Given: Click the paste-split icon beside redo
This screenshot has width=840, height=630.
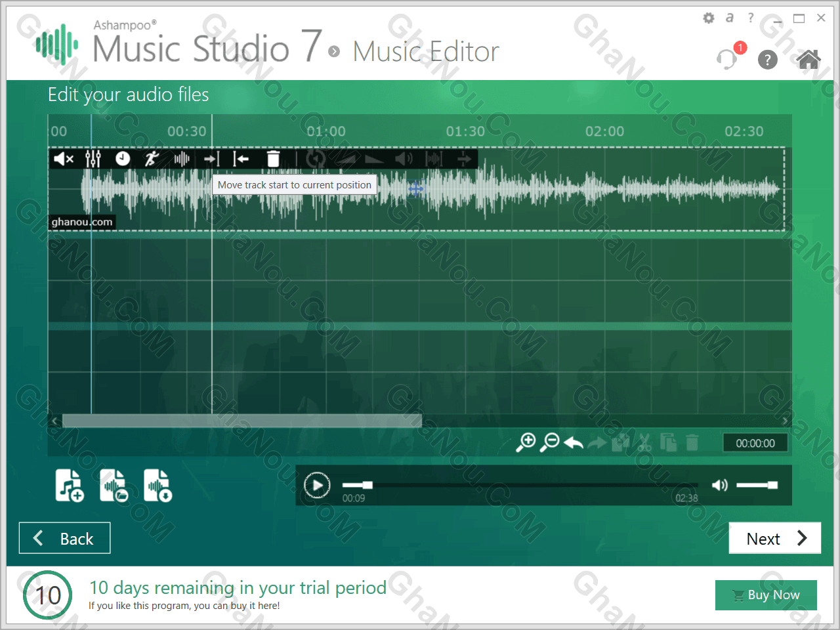Looking at the screenshot, I should tap(621, 443).
